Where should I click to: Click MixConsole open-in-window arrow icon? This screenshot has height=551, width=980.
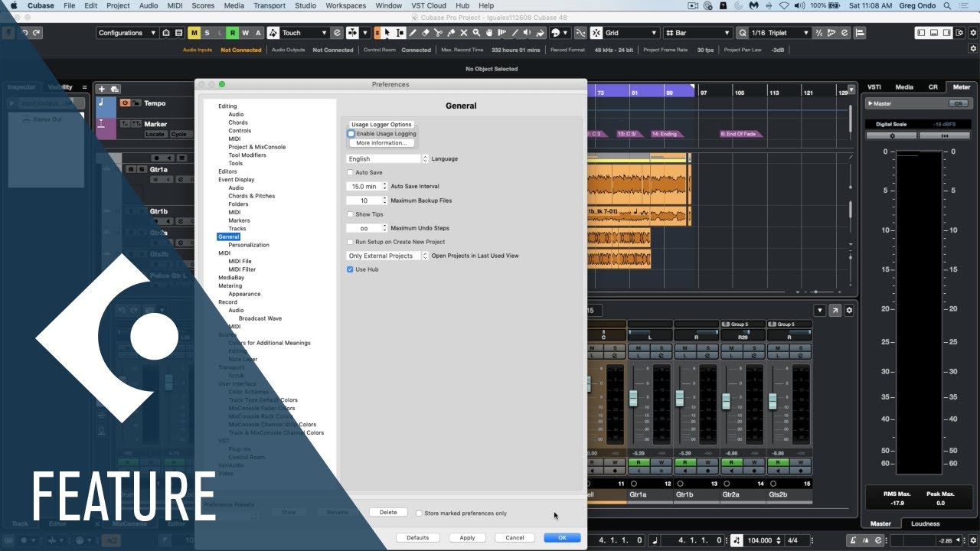pyautogui.click(x=835, y=310)
